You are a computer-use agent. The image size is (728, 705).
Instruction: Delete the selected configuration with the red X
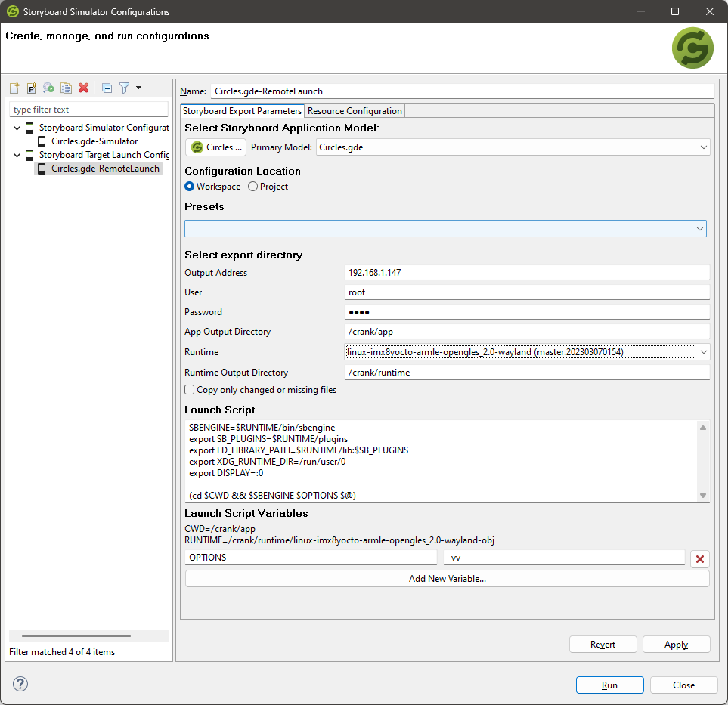(x=84, y=88)
